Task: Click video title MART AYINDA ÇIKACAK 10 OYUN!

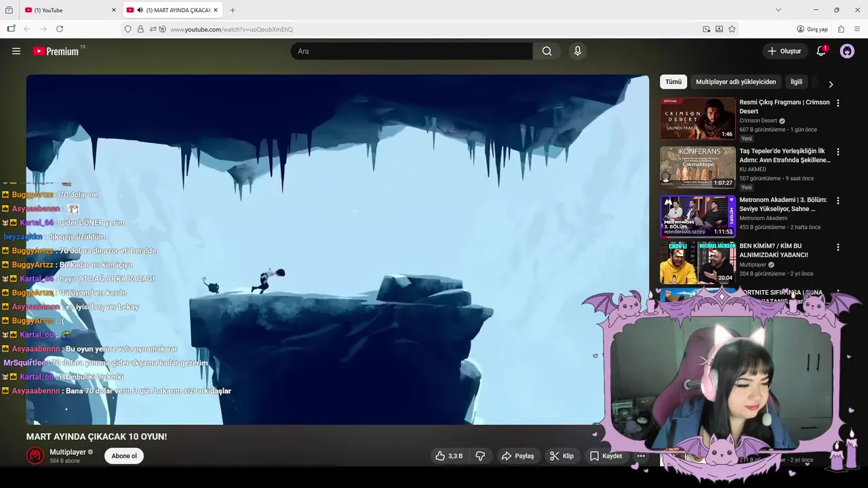Action: (x=96, y=436)
